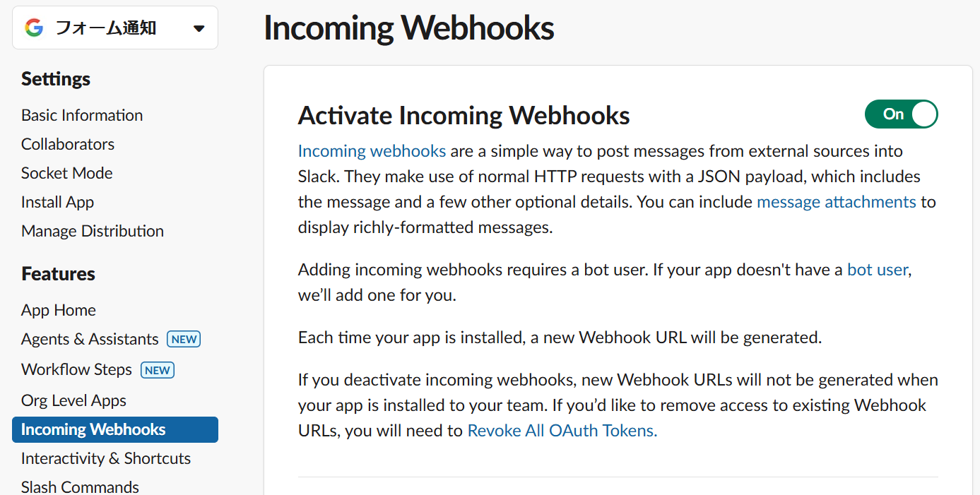Select Incoming Webhooks sidebar item
Screen dimensions: 980x495
115,429
